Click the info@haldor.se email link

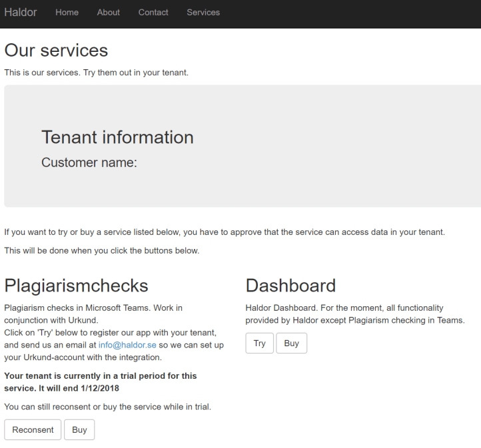(127, 345)
